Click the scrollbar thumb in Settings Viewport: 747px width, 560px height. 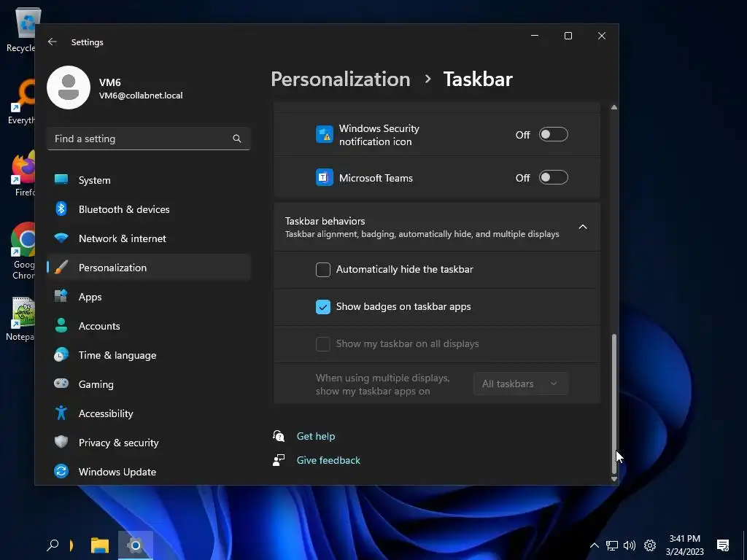click(x=614, y=404)
